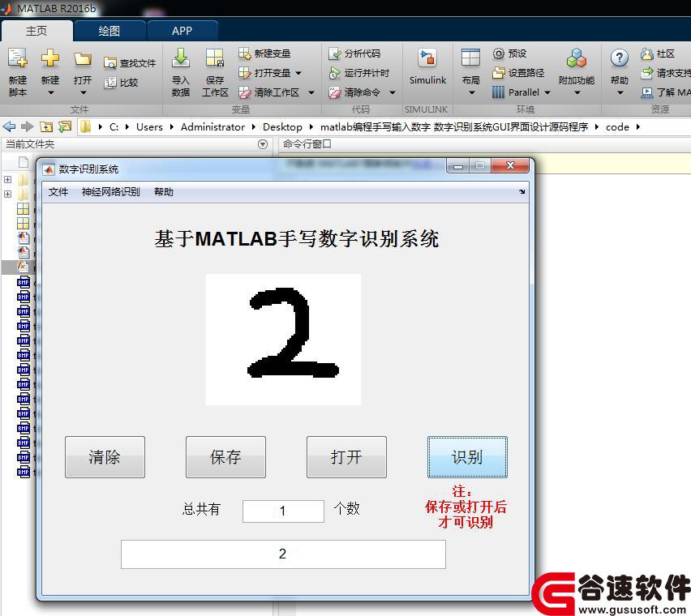691x616 pixels.
Task: Click the 新建脚本 new script icon
Action: point(18,58)
